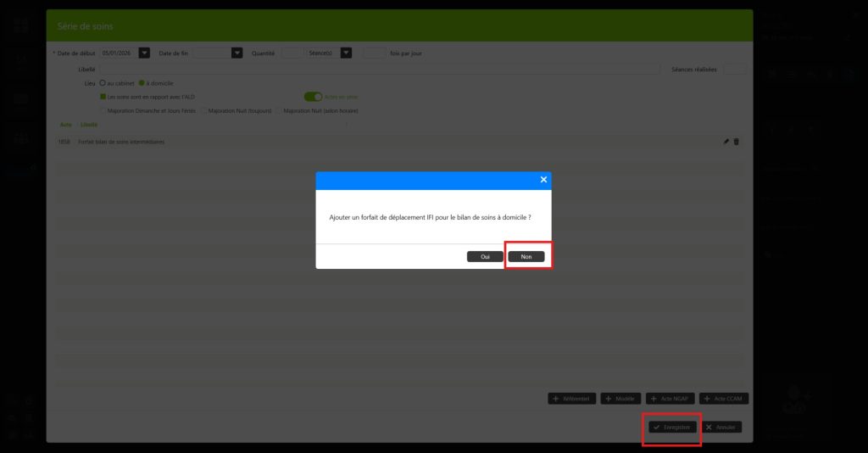Close the IFI confirmation dialog with X

point(543,180)
